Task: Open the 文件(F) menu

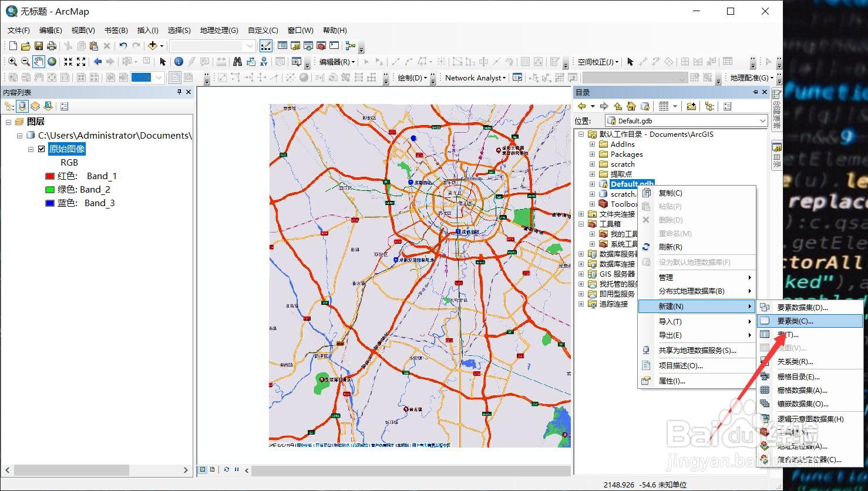Action: (19, 30)
